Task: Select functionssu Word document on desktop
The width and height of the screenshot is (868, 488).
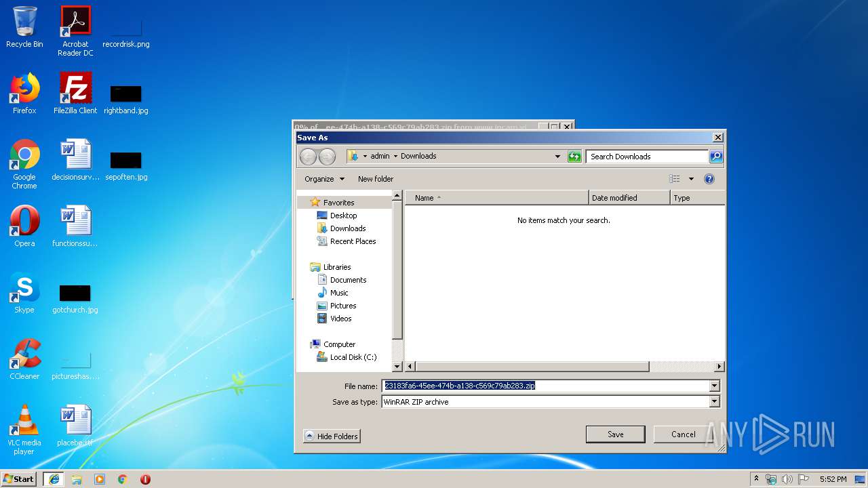Action: coord(75,226)
